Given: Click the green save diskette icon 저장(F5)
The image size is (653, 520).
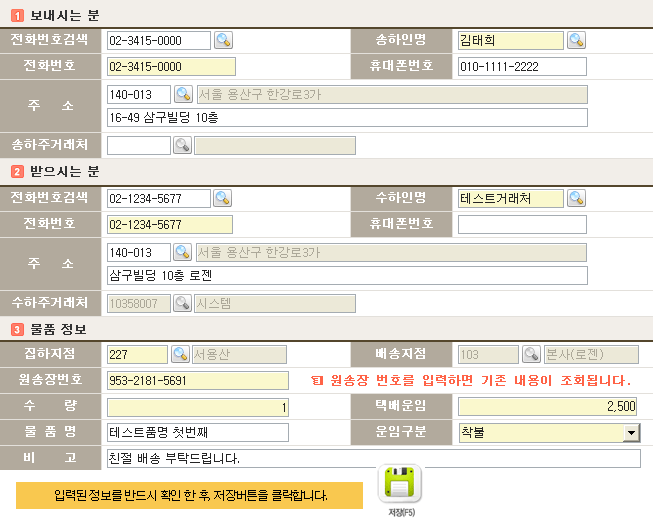Looking at the screenshot, I should pos(400,484).
